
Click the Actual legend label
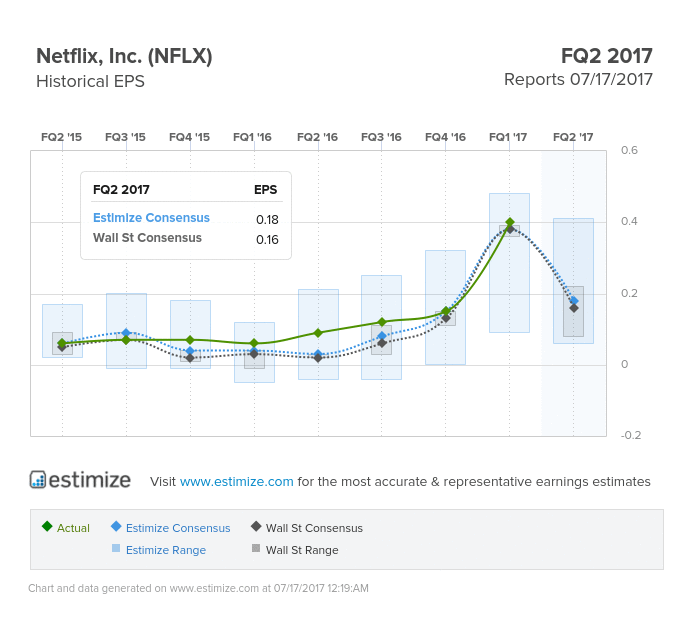click(73, 528)
